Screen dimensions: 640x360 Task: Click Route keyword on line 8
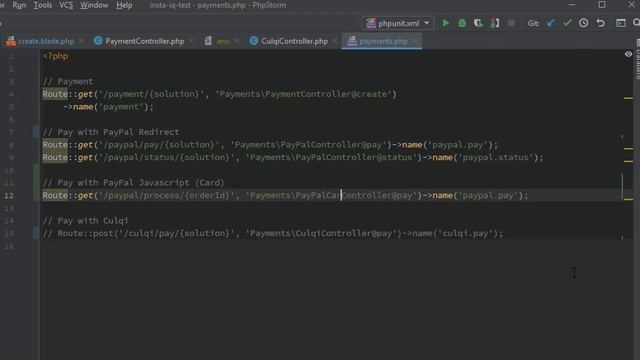55,145
